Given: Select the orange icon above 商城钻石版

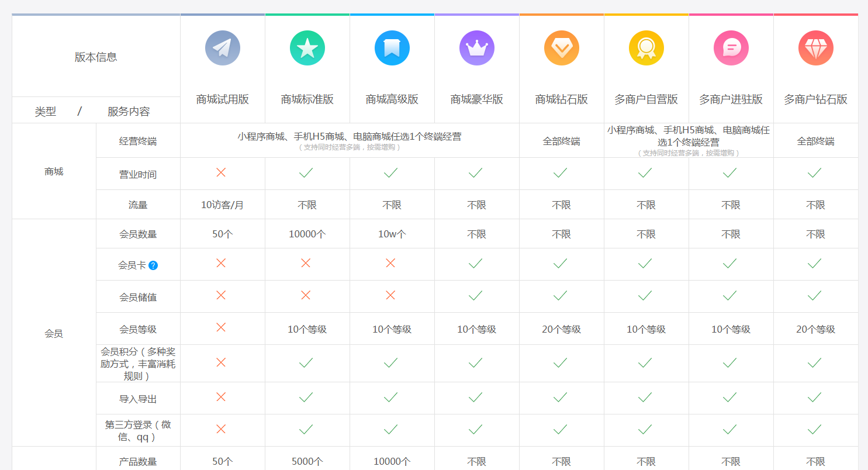Looking at the screenshot, I should click(561, 48).
